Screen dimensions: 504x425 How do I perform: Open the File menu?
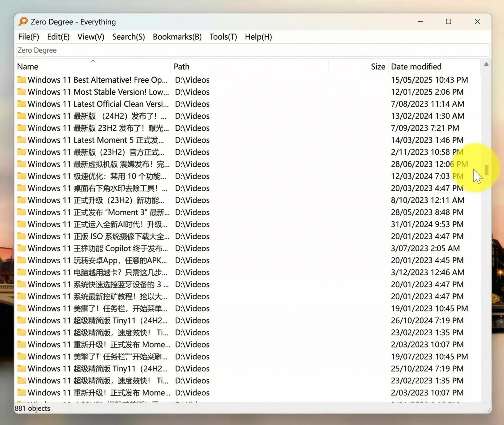click(28, 37)
